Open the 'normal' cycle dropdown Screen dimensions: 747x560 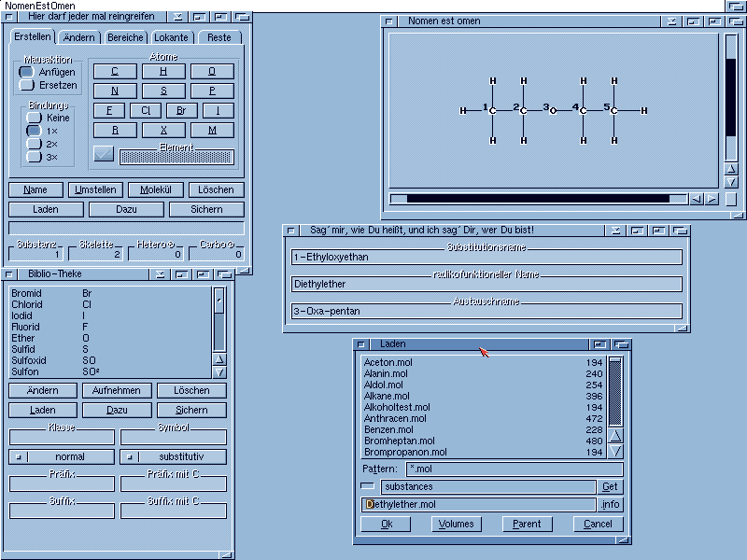pyautogui.click(x=62, y=457)
